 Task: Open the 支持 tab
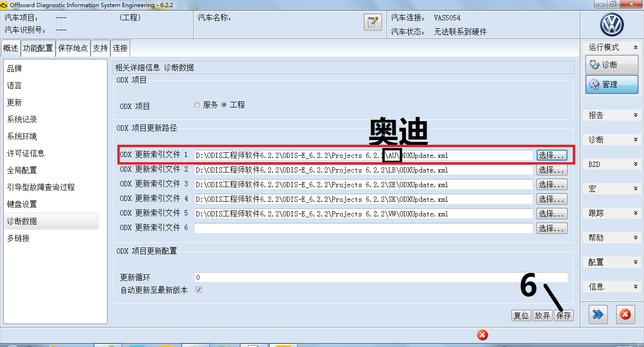click(100, 48)
